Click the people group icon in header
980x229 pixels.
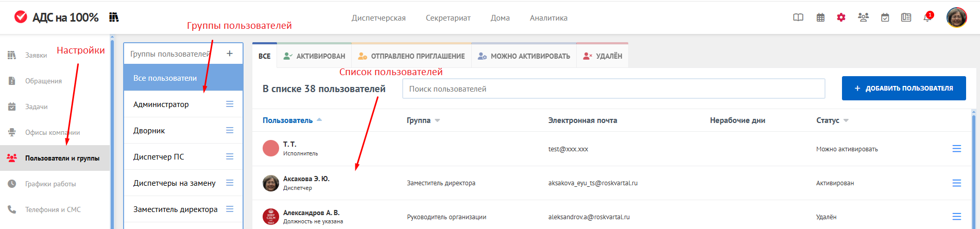tap(863, 17)
